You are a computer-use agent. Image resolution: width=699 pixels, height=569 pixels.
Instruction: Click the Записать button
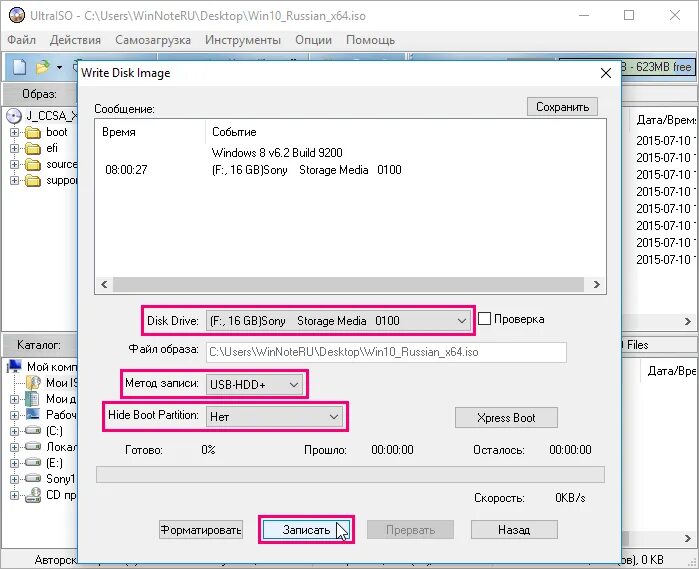306,530
